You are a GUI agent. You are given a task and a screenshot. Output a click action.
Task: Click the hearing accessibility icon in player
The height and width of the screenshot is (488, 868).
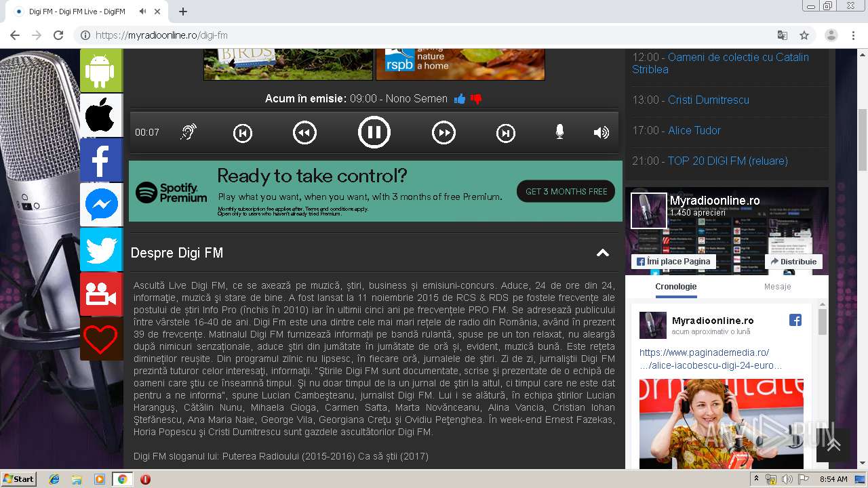(189, 132)
